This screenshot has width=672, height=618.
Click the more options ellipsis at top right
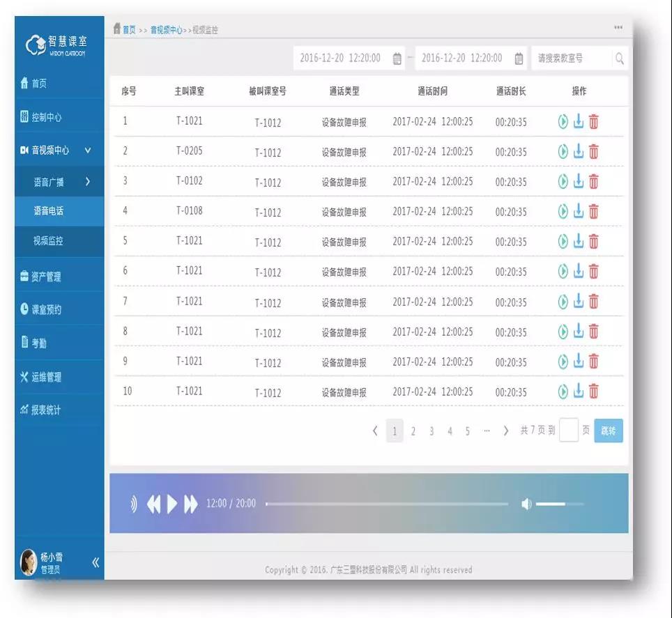click(618, 28)
